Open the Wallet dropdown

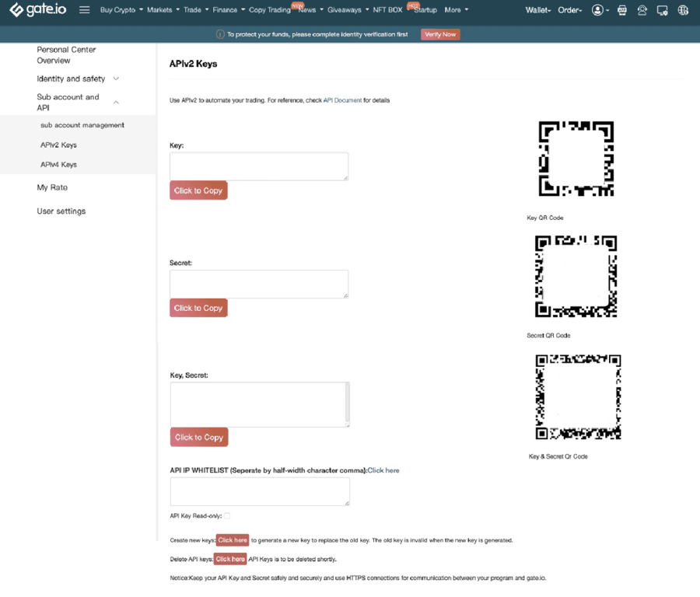point(538,10)
